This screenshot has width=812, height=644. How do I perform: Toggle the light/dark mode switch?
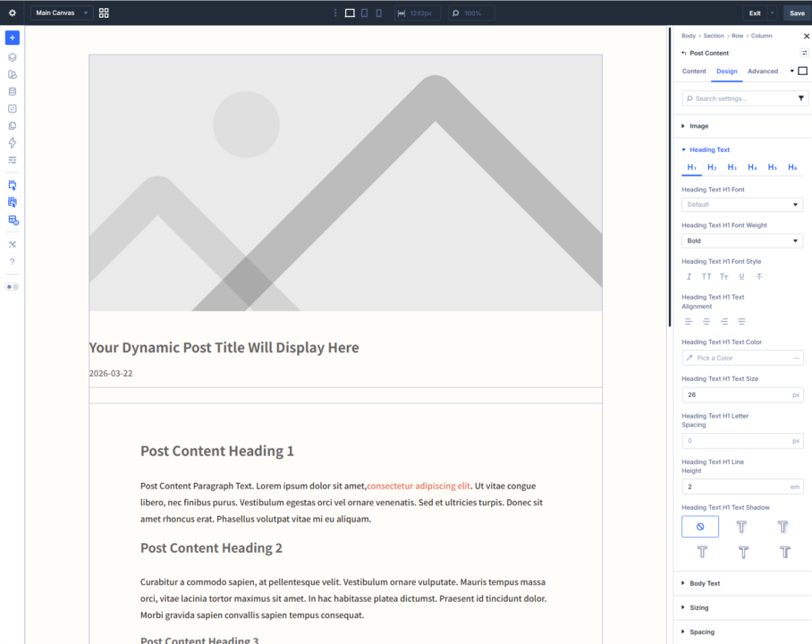12,287
